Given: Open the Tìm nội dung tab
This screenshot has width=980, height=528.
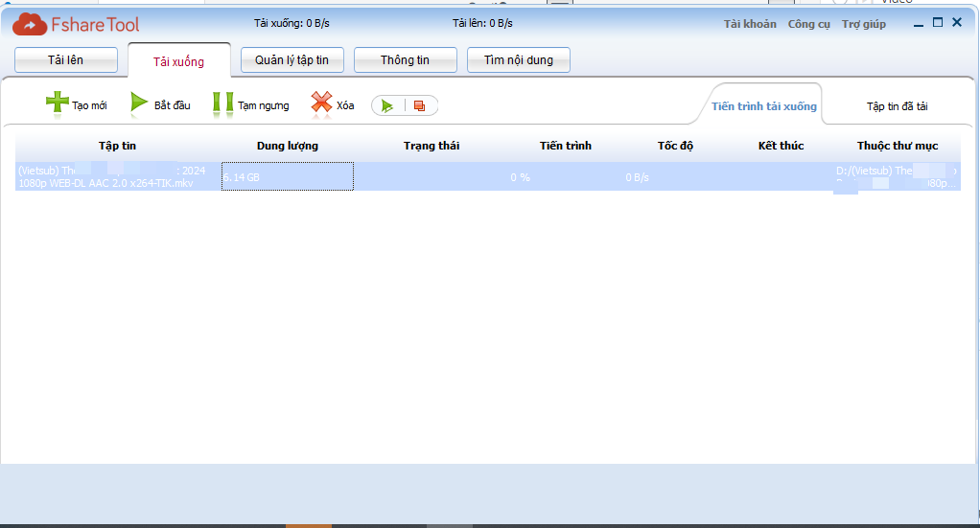Looking at the screenshot, I should [518, 60].
